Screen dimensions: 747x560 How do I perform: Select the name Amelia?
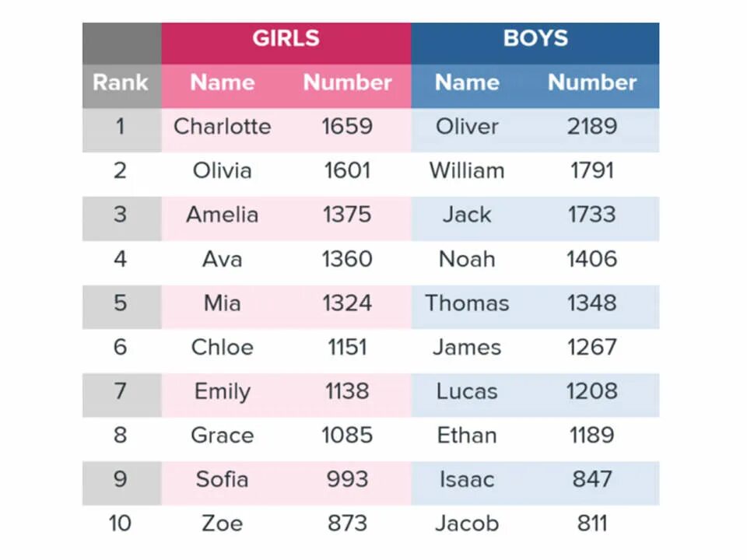point(223,215)
